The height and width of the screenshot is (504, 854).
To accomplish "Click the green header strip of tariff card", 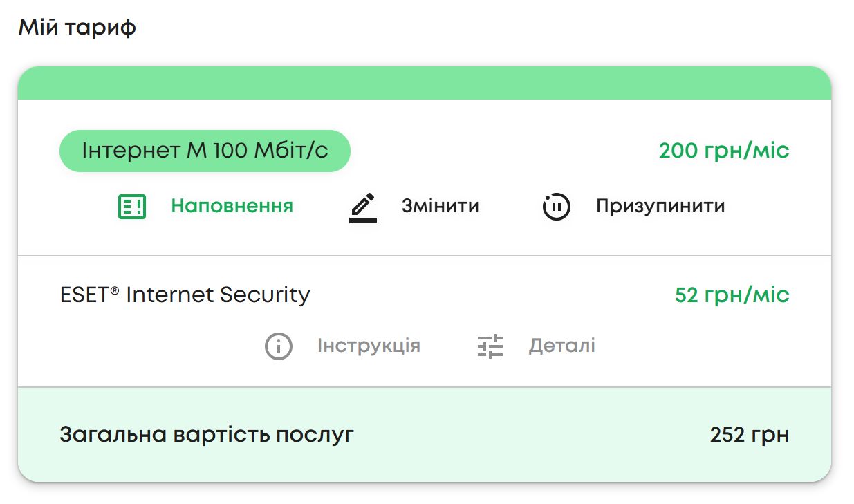I will coord(424,84).
